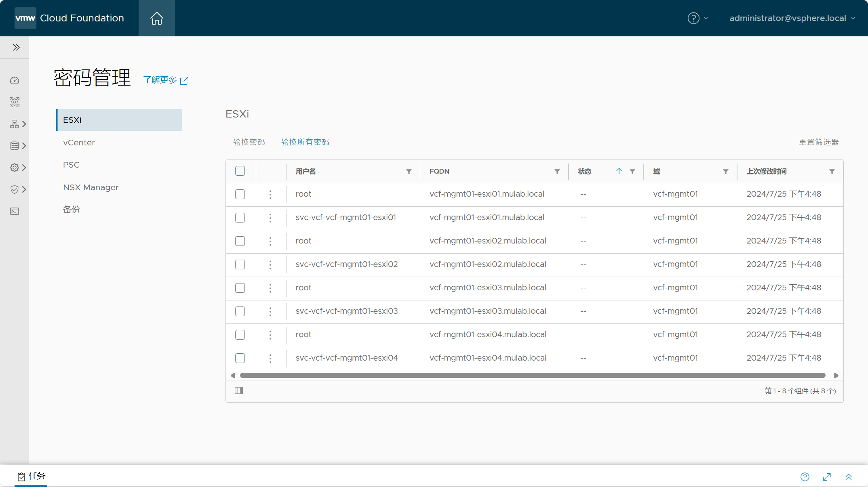868x487 pixels.
Task: Toggle the column picker icon below table
Action: (x=239, y=390)
